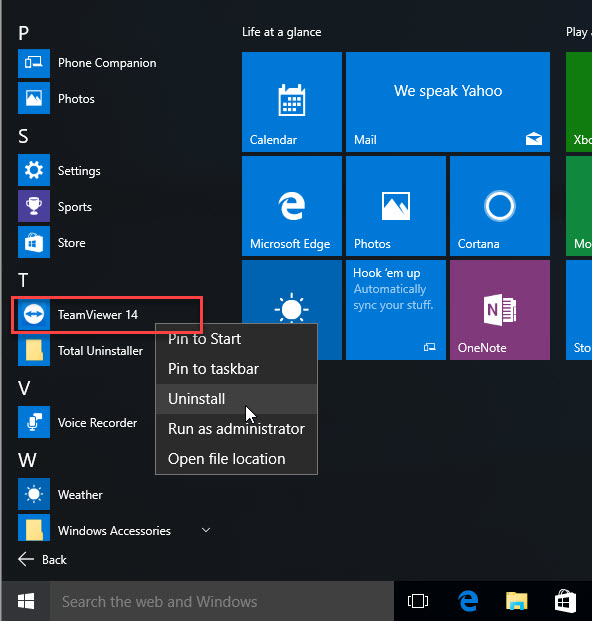Open the Photos tile
Image resolution: width=592 pixels, height=621 pixels.
click(x=396, y=206)
